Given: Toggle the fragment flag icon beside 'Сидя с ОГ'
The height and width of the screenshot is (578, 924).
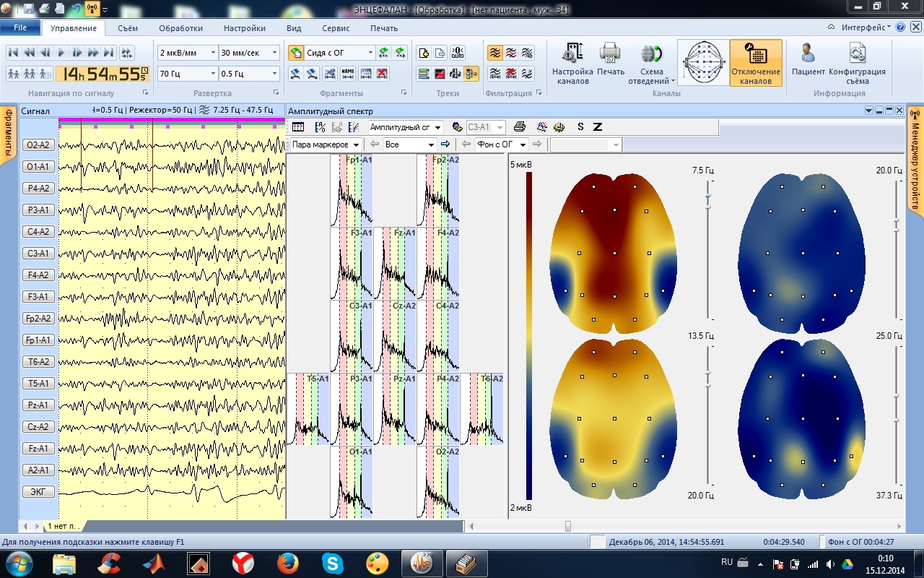Looking at the screenshot, I should pos(296,53).
